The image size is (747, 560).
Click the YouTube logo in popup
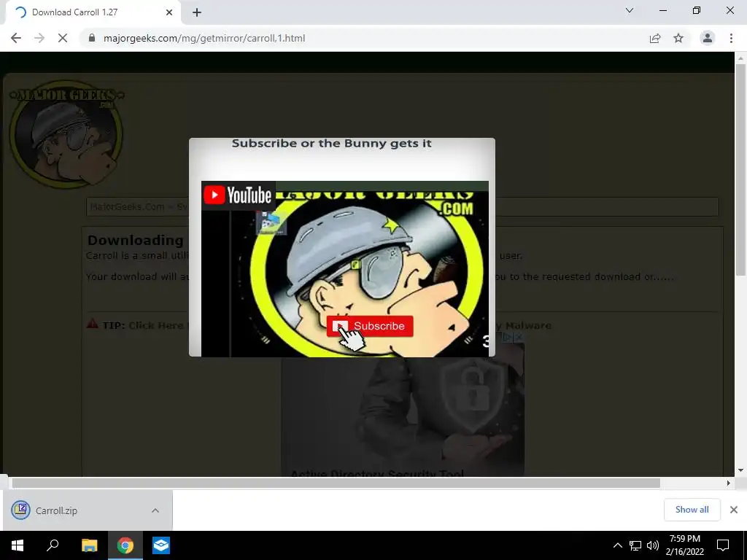pyautogui.click(x=238, y=195)
